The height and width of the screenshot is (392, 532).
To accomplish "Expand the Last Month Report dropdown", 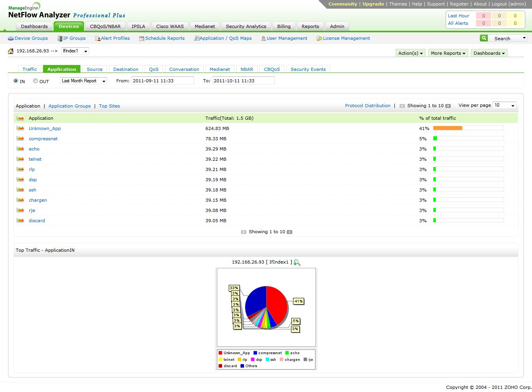I will [84, 81].
